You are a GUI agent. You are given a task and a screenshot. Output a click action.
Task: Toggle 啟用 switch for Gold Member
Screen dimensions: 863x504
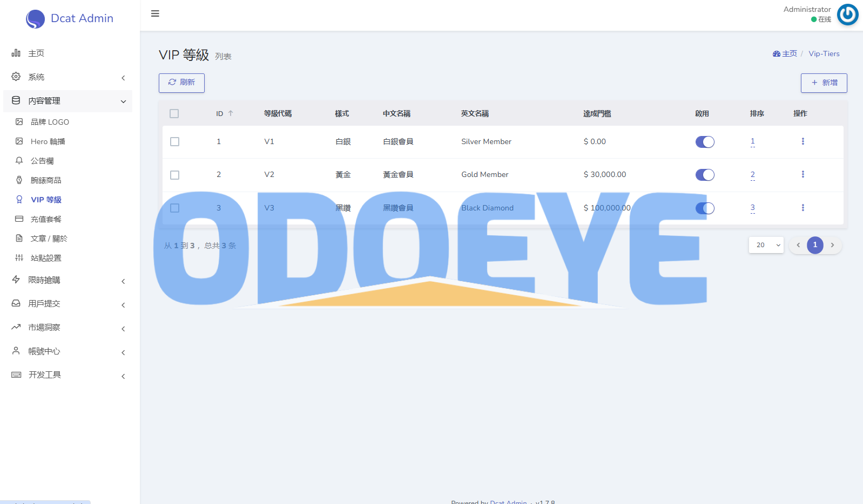coord(705,175)
